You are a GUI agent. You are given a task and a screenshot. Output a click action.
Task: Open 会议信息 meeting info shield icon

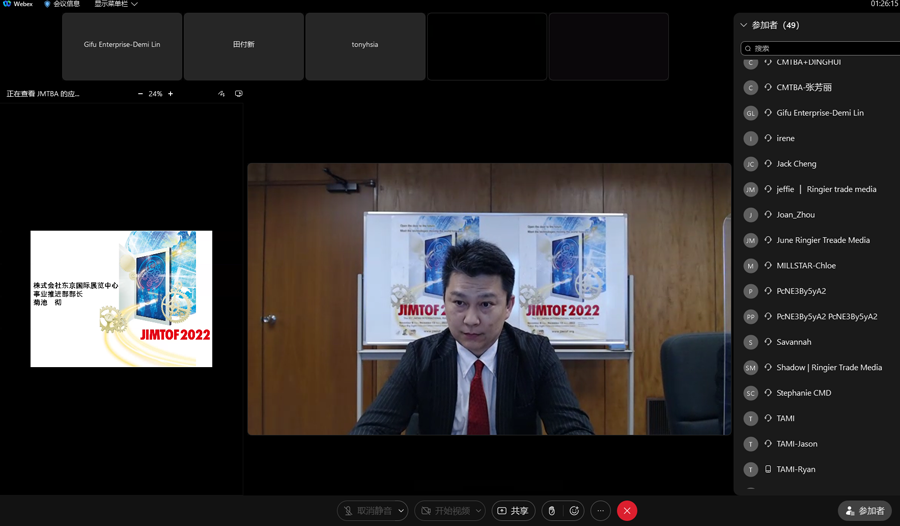click(47, 4)
